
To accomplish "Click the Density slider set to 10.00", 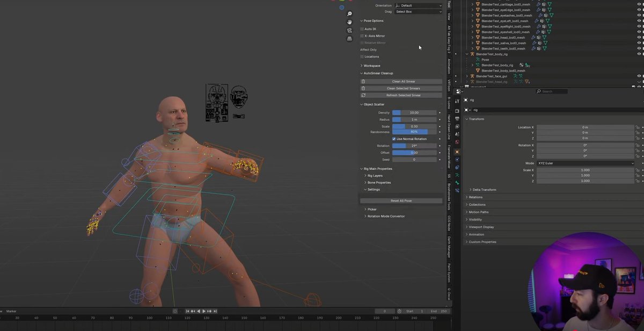I will tap(414, 113).
